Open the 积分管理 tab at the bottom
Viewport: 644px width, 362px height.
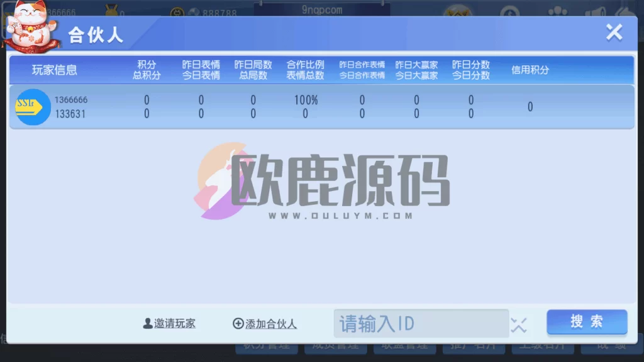coord(265,348)
